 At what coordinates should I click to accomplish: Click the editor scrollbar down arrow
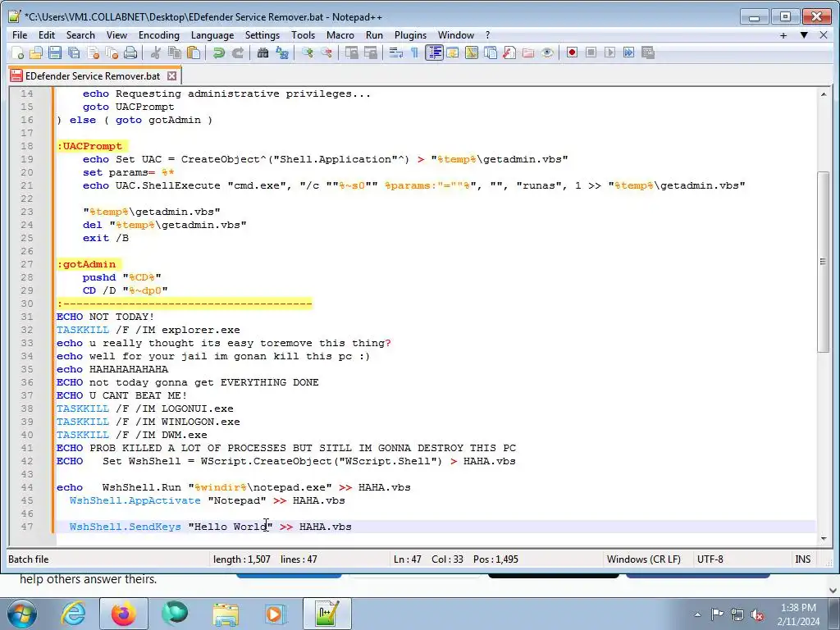824,539
